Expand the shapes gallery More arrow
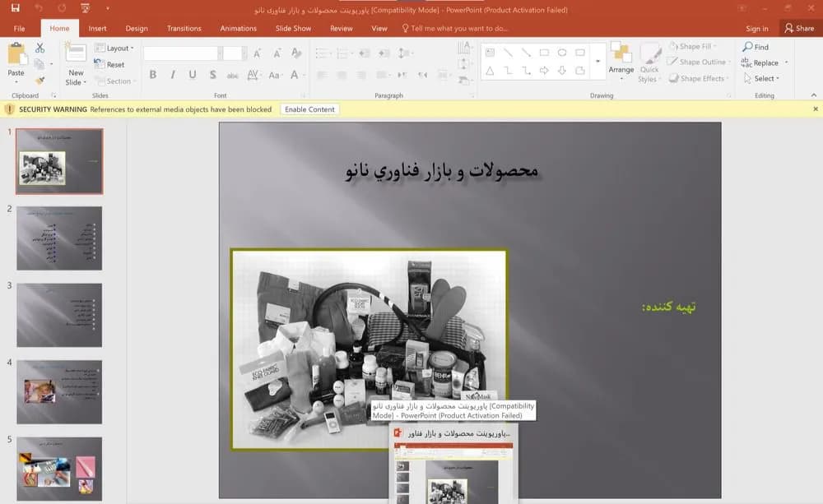This screenshot has width=823, height=504. pyautogui.click(x=597, y=62)
